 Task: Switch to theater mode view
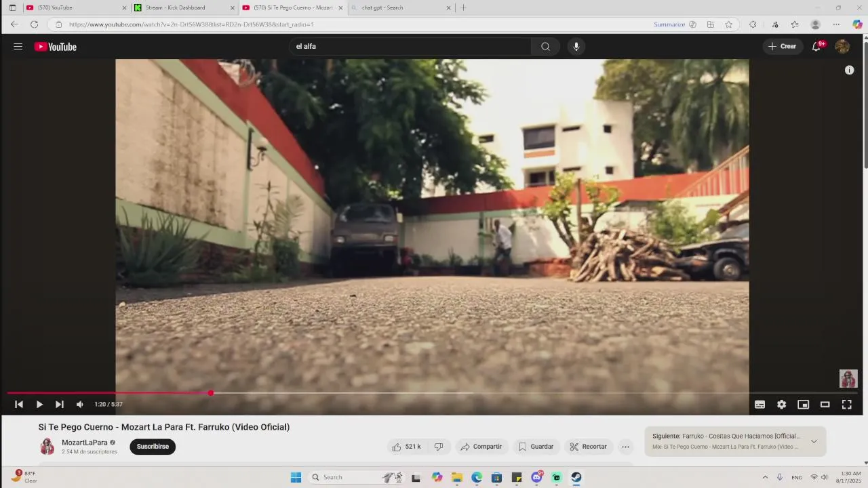coord(825,405)
